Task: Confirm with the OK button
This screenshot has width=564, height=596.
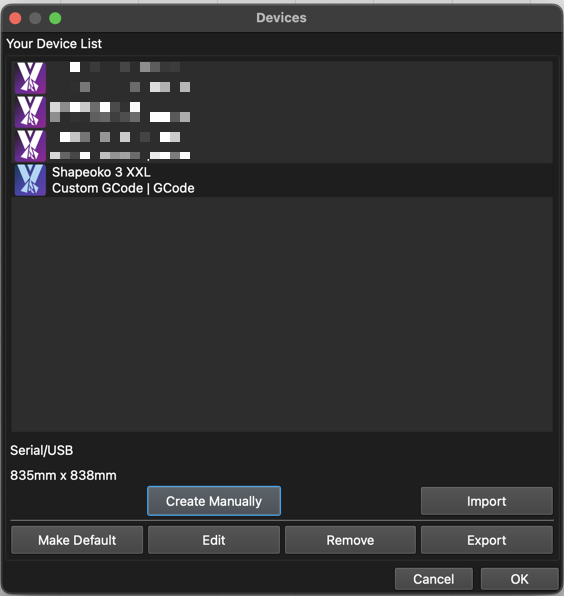Action: coord(520,579)
